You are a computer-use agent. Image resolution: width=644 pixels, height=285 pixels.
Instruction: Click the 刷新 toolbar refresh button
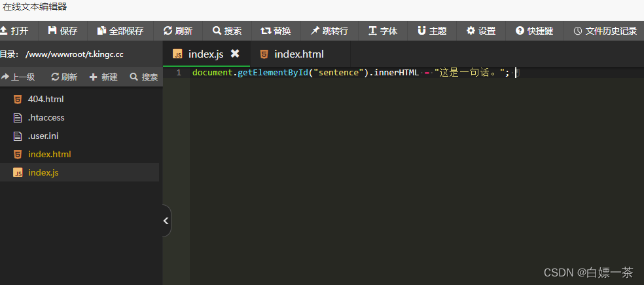point(177,31)
